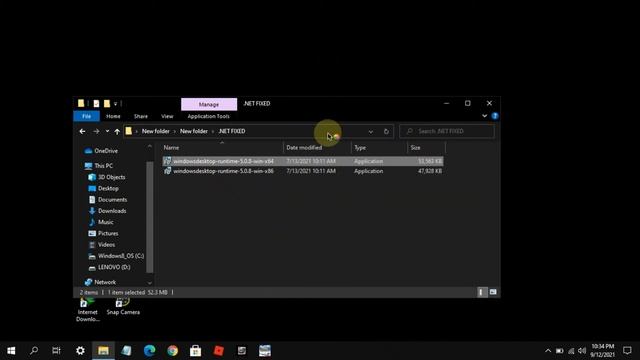This screenshot has height=360, width=640.
Task: Select the Manage contextual tab
Action: pos(209,104)
